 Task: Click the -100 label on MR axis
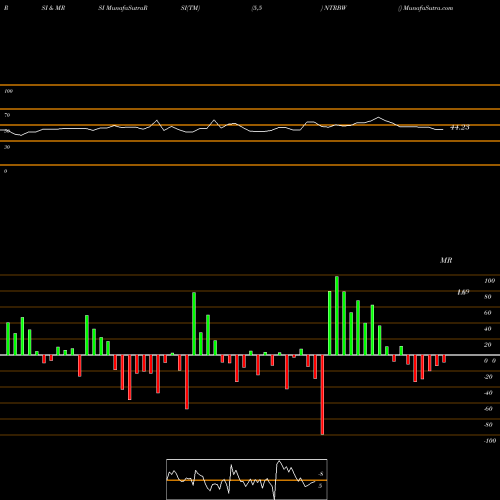pos(490,441)
